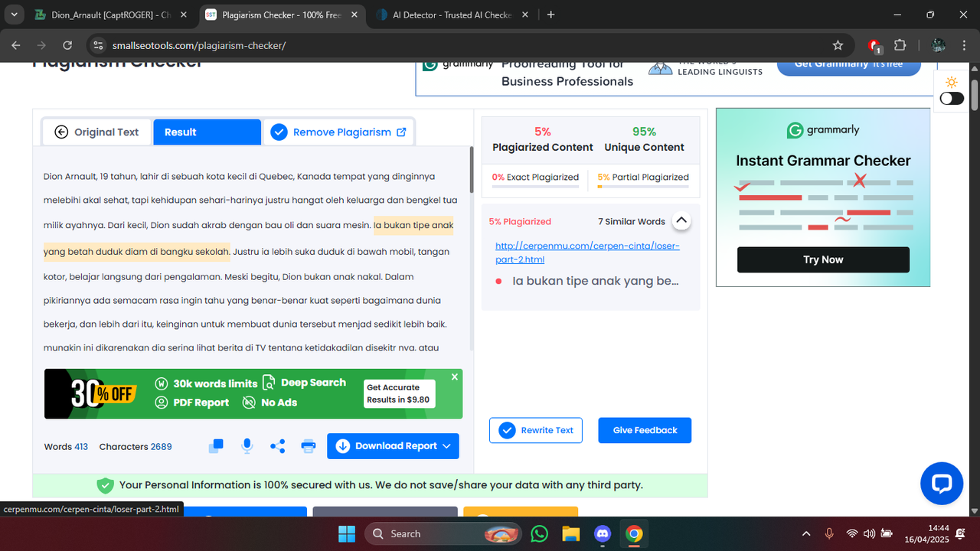
Task: Toggle the dark mode switch
Action: pyautogui.click(x=952, y=99)
